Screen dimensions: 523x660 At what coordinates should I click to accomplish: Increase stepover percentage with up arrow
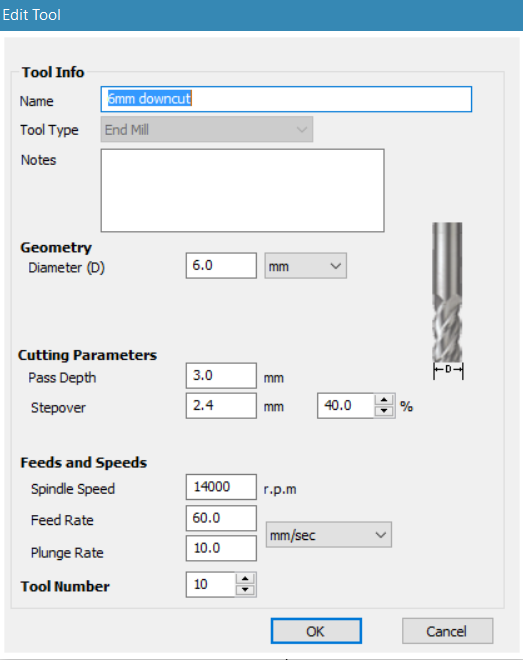384,400
